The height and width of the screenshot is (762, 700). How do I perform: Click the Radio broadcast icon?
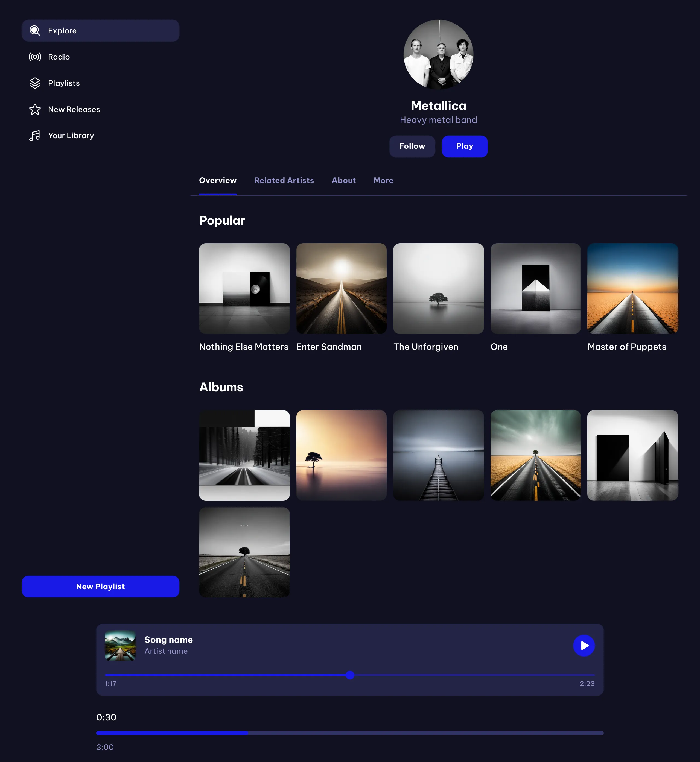(35, 57)
